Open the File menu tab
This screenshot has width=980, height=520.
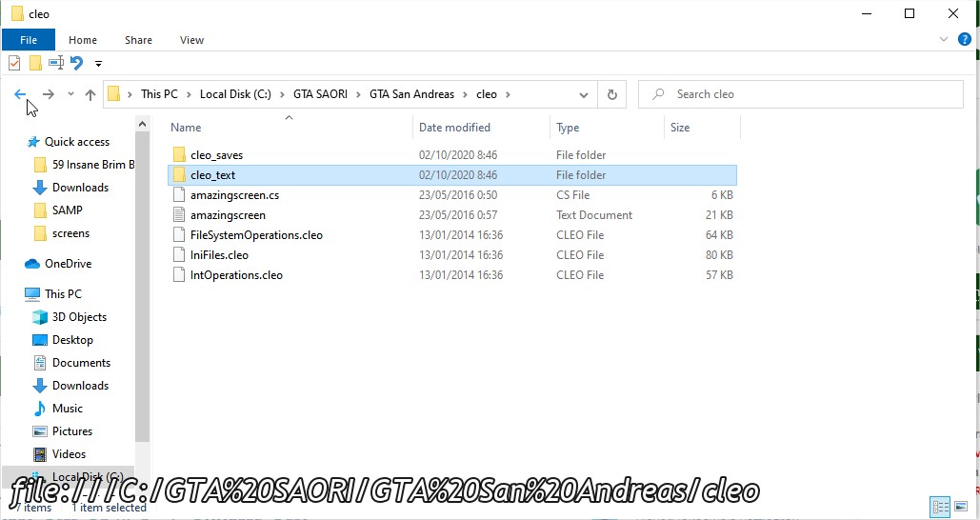pyautogui.click(x=29, y=40)
